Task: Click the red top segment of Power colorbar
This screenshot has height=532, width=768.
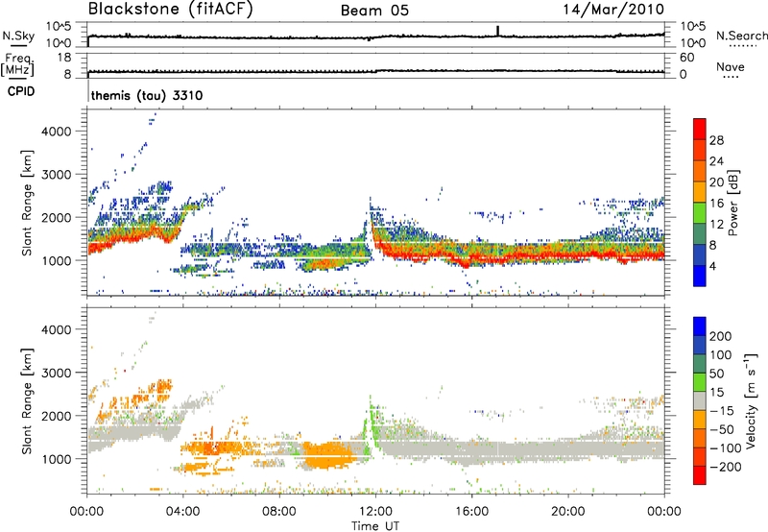Action: (x=700, y=129)
